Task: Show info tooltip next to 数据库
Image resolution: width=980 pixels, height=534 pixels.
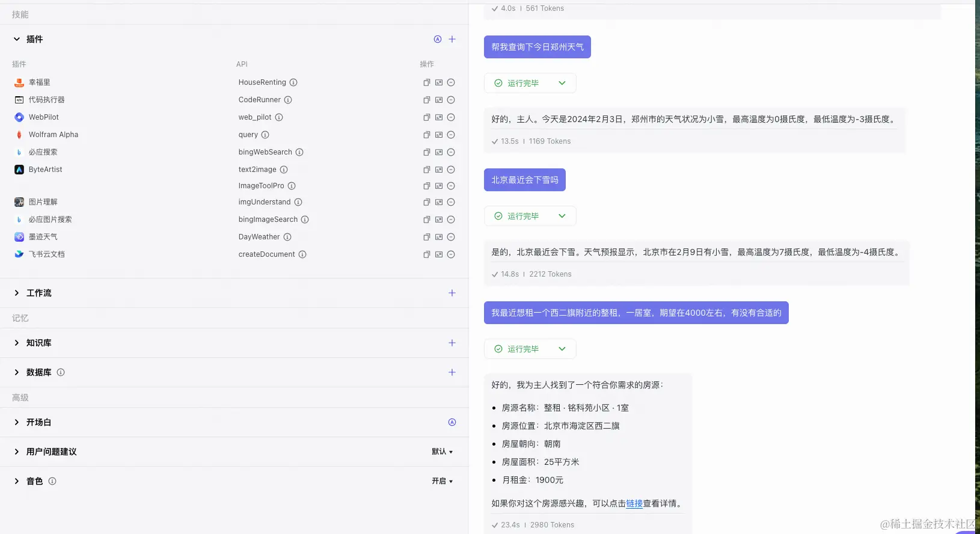Action: [61, 372]
